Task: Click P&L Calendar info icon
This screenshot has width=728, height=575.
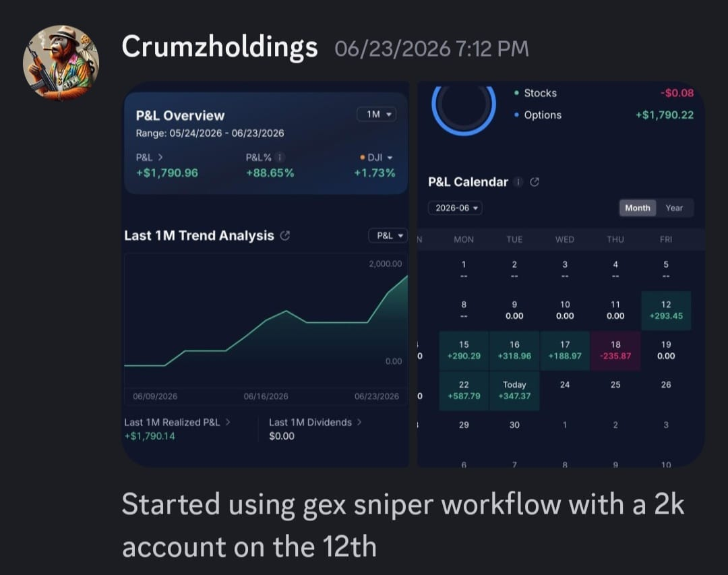Action: coord(518,182)
